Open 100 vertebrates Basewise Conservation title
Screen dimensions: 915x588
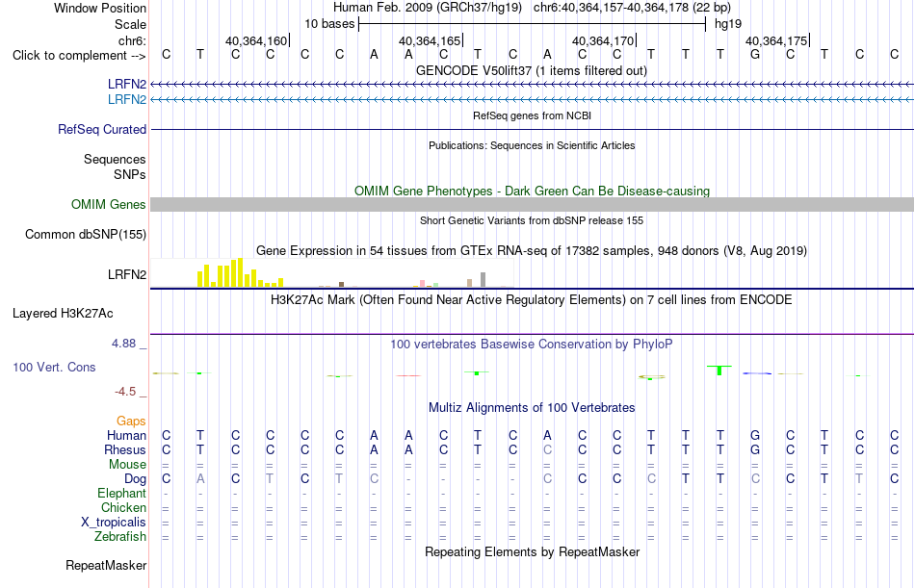(531, 345)
